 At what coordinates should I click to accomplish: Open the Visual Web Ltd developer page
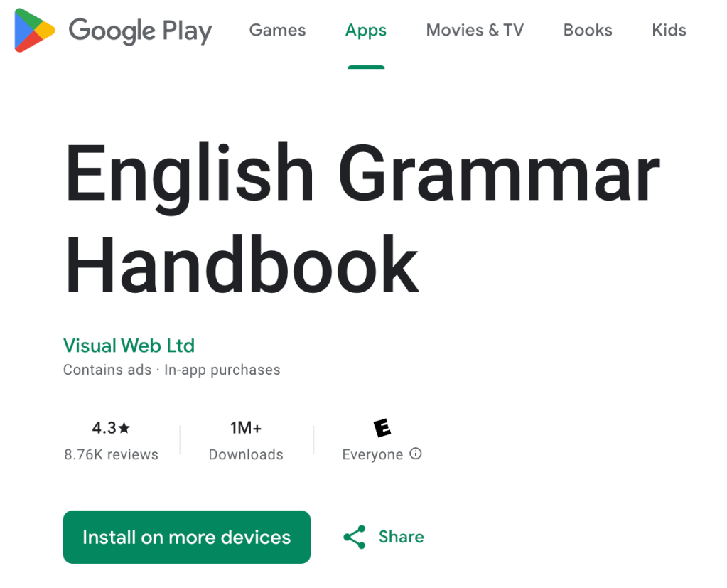tap(129, 346)
